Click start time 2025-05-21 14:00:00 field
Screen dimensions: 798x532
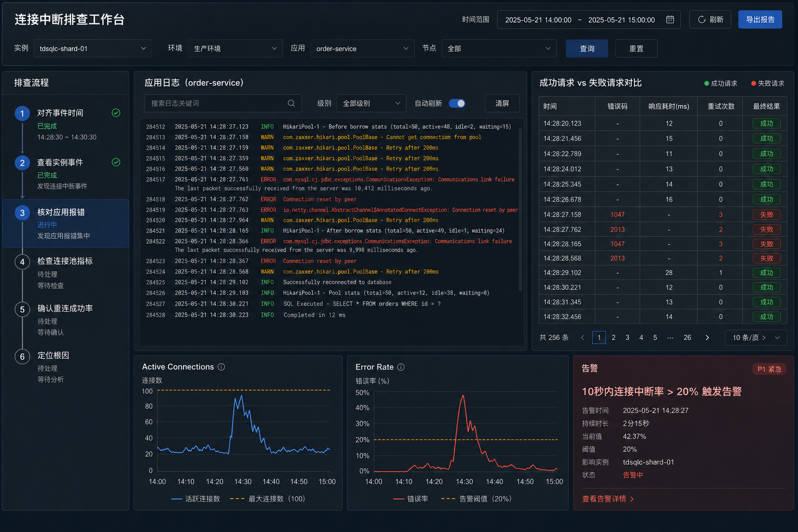tap(538, 20)
